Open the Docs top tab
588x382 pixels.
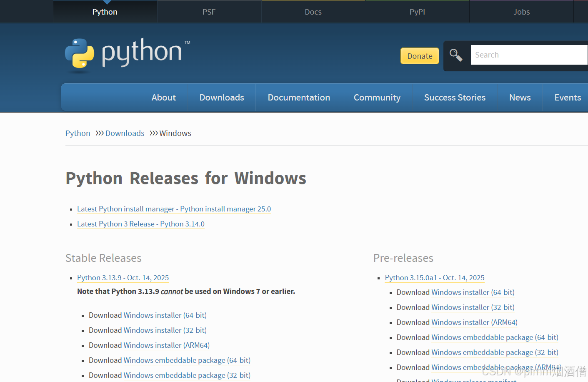click(313, 12)
